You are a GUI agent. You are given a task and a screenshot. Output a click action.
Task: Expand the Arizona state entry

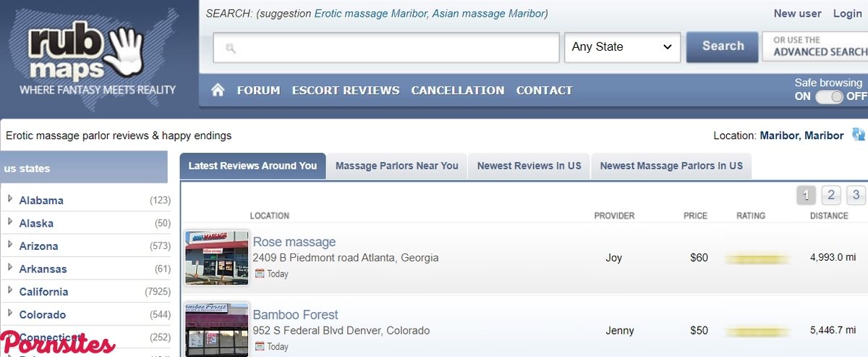[x=10, y=245]
